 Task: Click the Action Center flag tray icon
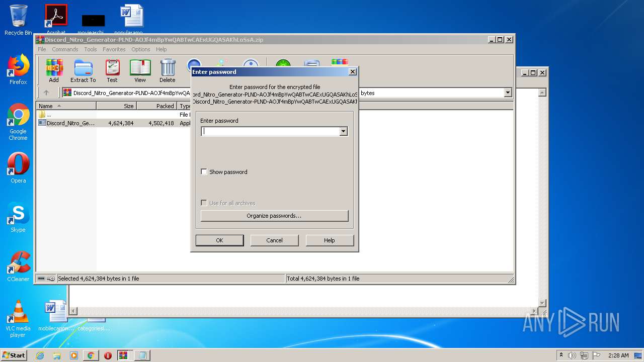[596, 355]
